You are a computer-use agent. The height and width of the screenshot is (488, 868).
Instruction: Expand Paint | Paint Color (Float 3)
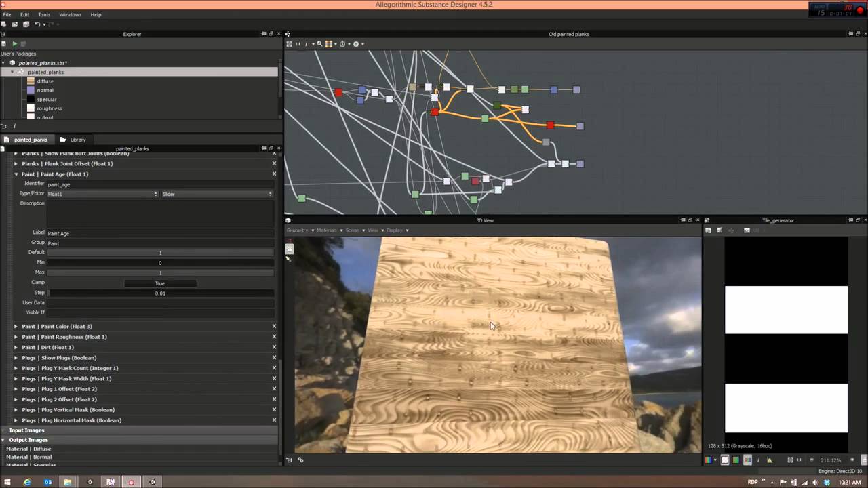tap(16, 326)
